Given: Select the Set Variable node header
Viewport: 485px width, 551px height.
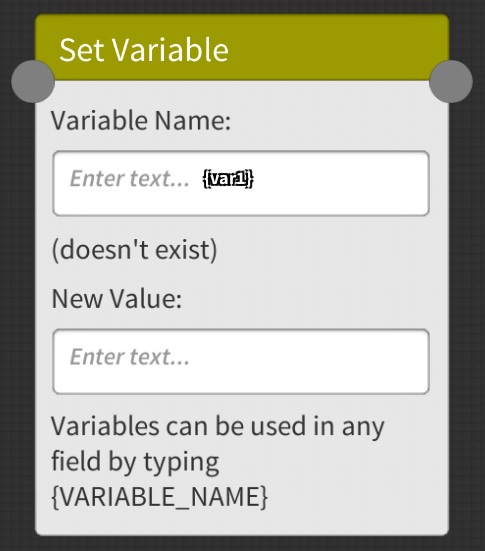Looking at the screenshot, I should [x=242, y=47].
